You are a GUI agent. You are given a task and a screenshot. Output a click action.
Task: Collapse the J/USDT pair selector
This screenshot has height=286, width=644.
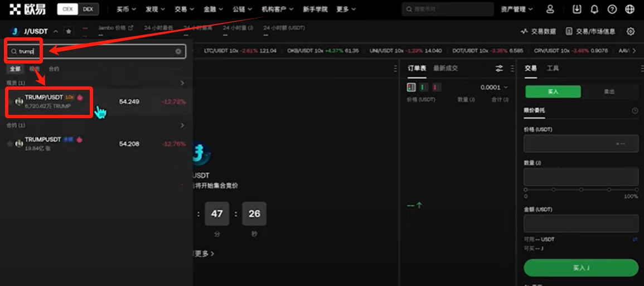[55, 31]
